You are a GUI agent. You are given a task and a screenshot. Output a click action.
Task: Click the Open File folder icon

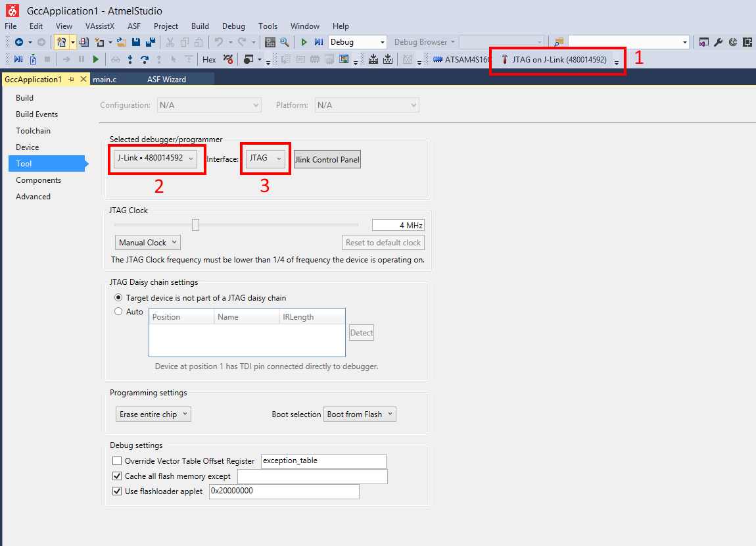pos(121,43)
